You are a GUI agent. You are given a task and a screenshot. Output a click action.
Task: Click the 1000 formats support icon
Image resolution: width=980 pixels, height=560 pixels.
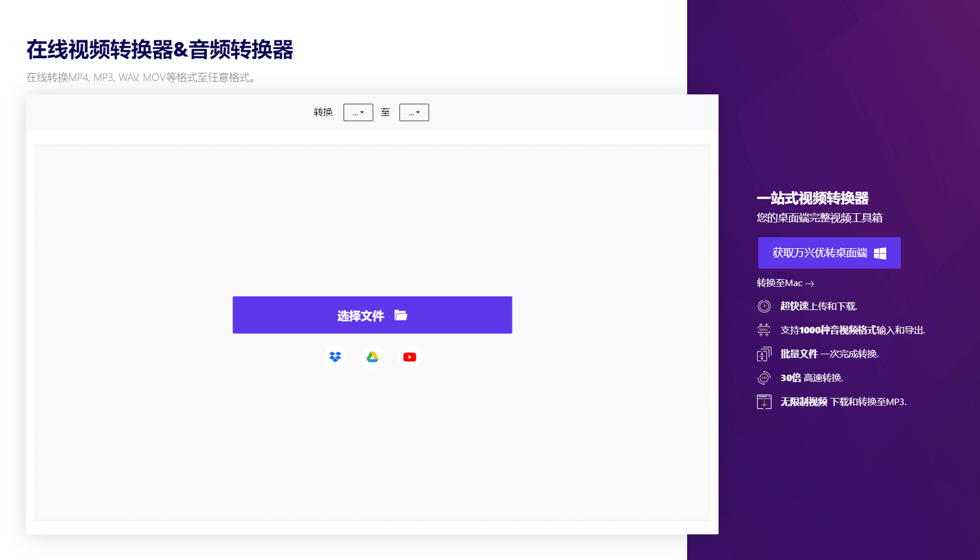pyautogui.click(x=763, y=329)
